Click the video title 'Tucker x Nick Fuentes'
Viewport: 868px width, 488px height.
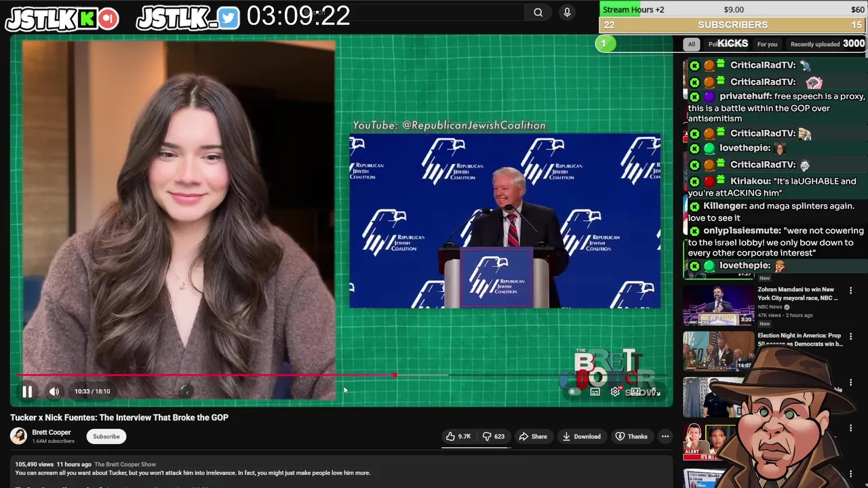point(119,418)
